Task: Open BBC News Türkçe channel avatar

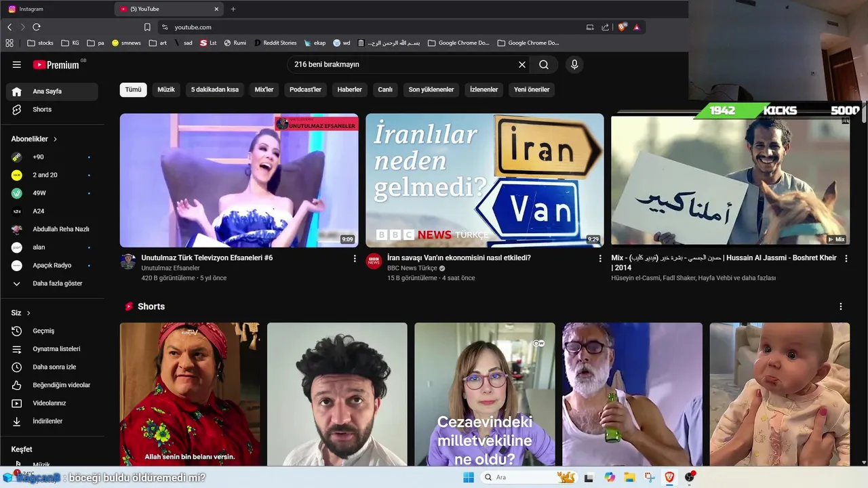Action: [x=374, y=262]
